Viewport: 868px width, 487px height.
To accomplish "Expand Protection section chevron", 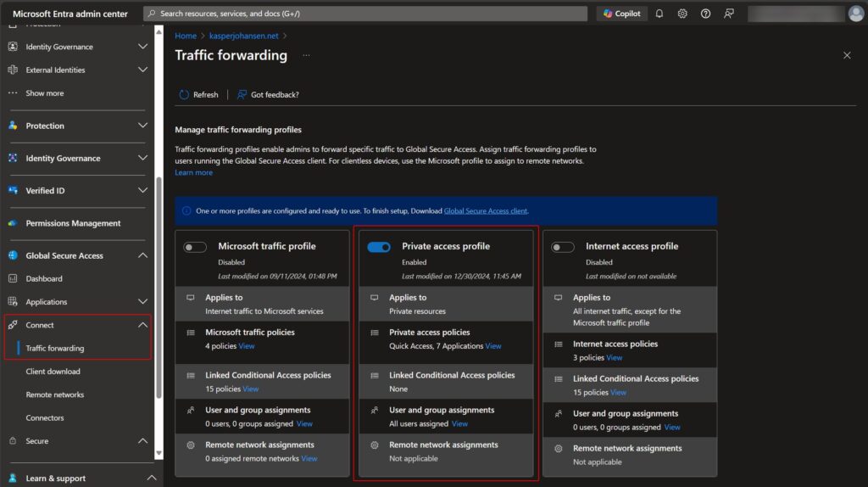I will point(142,126).
